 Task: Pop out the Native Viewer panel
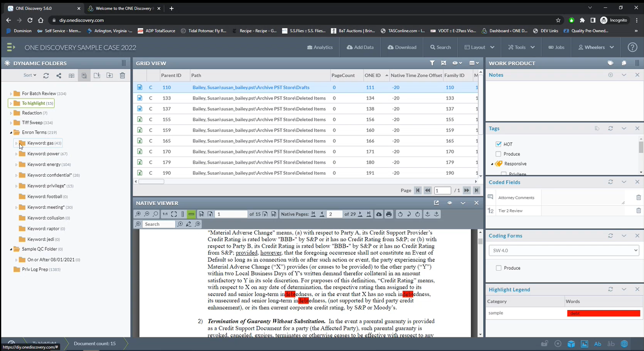tap(436, 203)
